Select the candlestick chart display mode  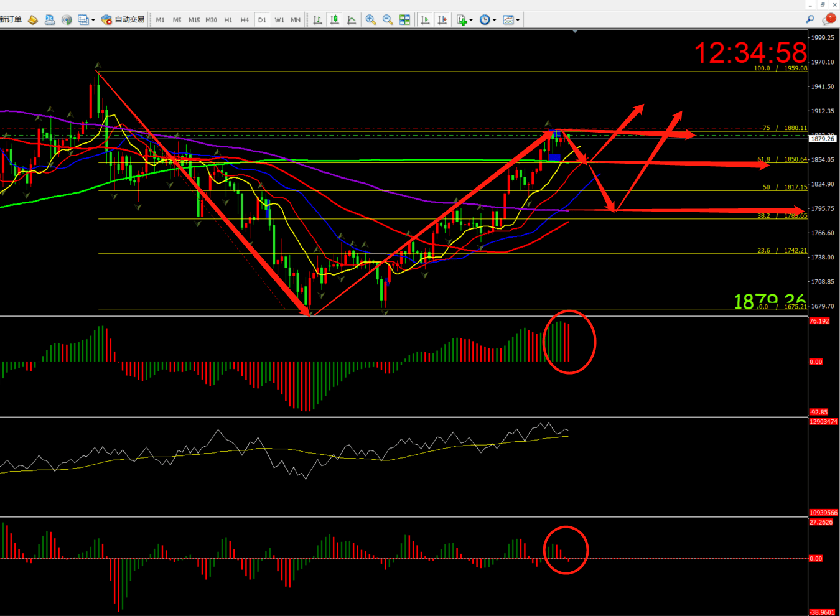pyautogui.click(x=335, y=20)
